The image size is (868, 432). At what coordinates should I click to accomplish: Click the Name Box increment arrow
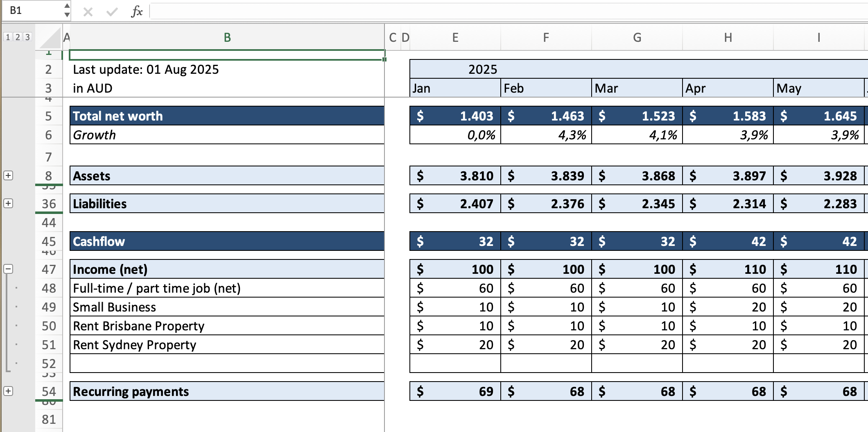tap(66, 5)
